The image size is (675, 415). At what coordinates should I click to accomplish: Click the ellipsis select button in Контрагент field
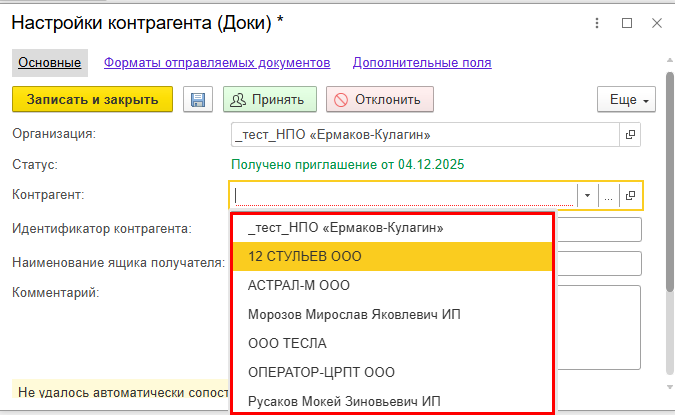click(608, 196)
